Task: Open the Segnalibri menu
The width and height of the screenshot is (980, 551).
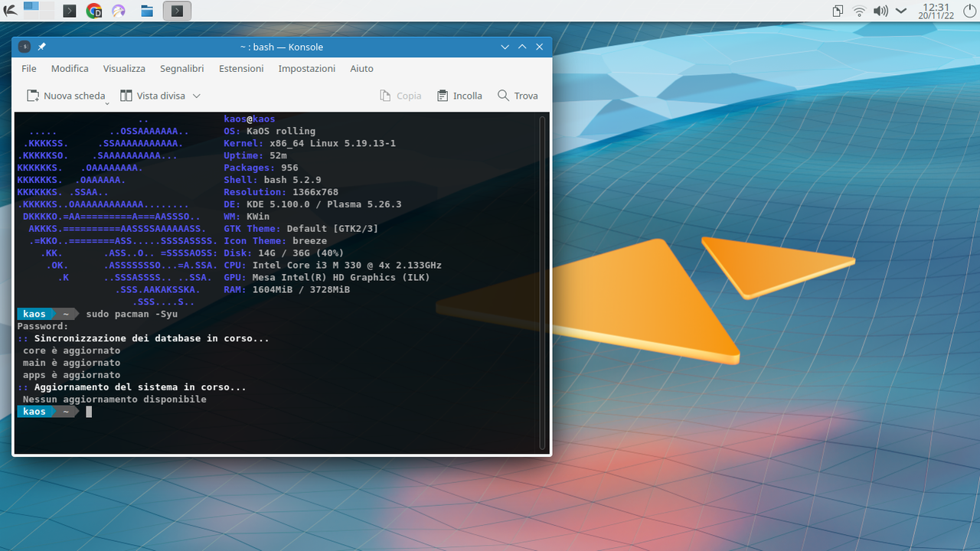Action: coord(182,68)
